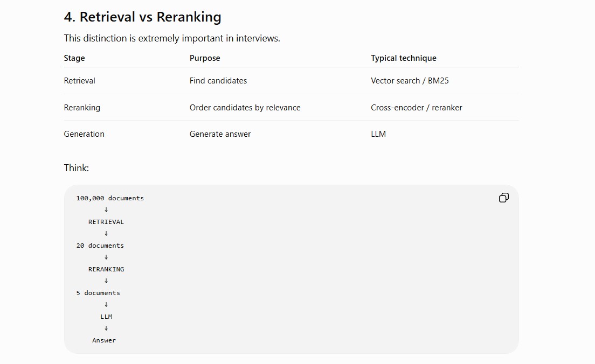
Task: Click the 'RETRIEVAL' line in the code block
Action: [106, 222]
